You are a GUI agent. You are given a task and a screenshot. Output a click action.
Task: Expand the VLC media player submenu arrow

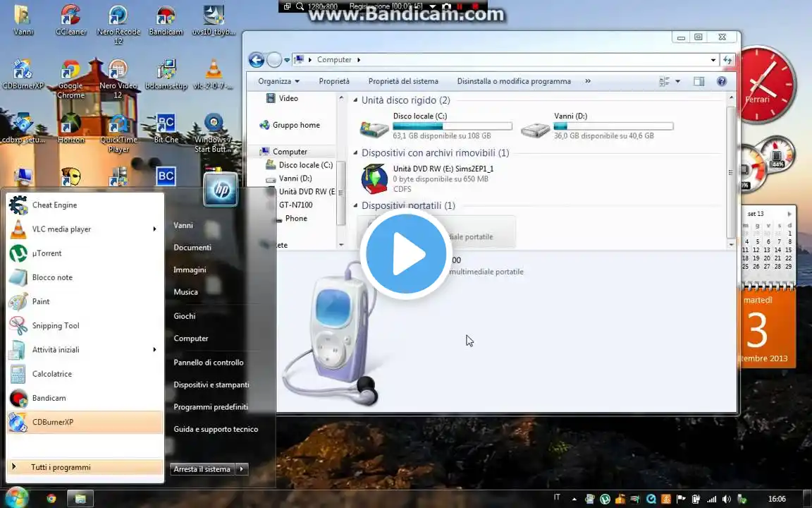click(x=154, y=229)
